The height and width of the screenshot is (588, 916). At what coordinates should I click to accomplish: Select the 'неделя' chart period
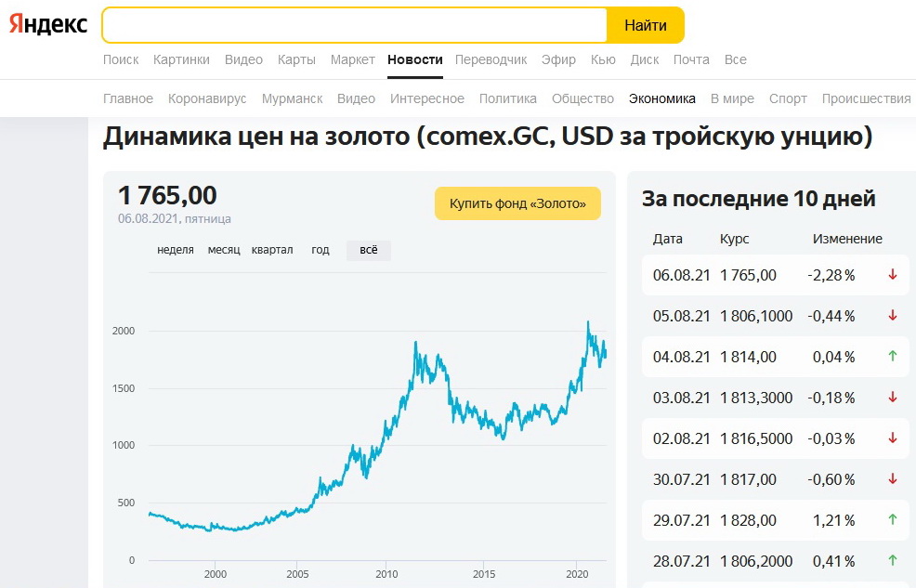tap(176, 251)
